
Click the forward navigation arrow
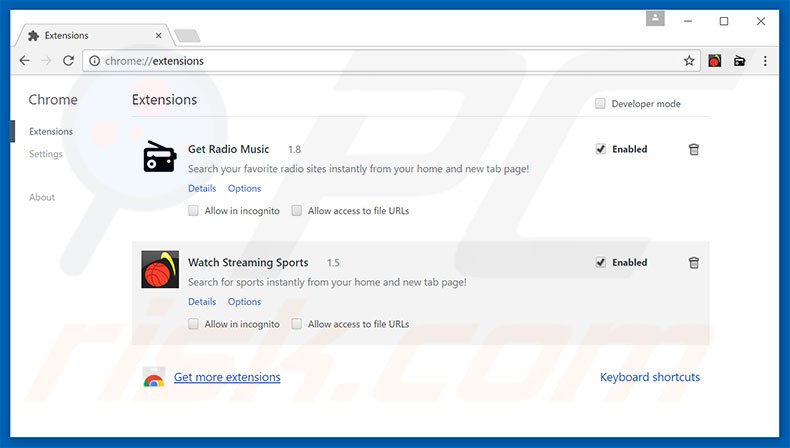[46, 61]
